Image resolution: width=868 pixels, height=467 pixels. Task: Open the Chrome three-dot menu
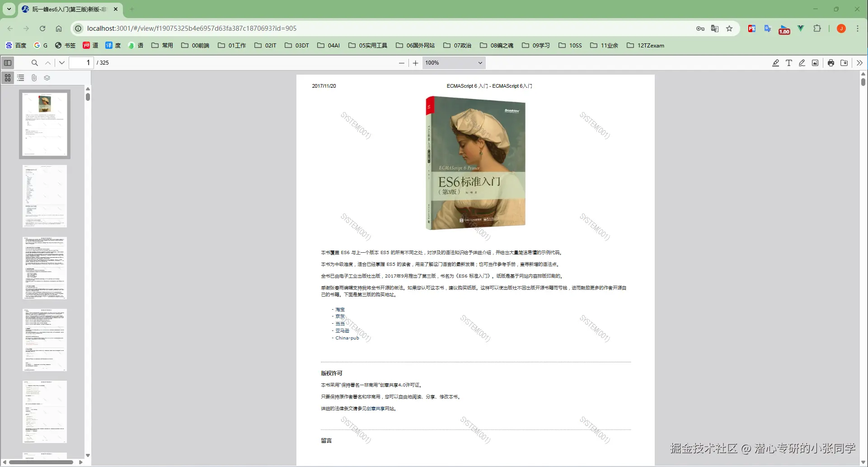click(858, 28)
